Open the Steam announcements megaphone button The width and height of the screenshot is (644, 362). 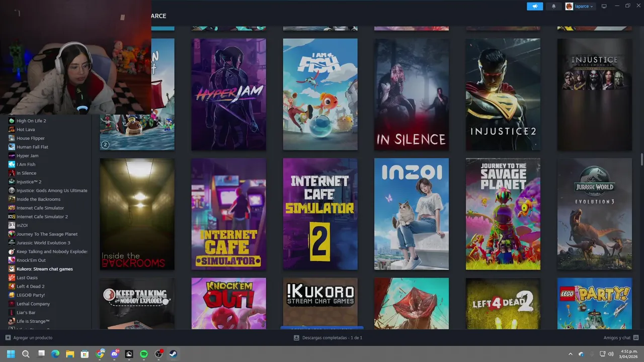pos(535,6)
